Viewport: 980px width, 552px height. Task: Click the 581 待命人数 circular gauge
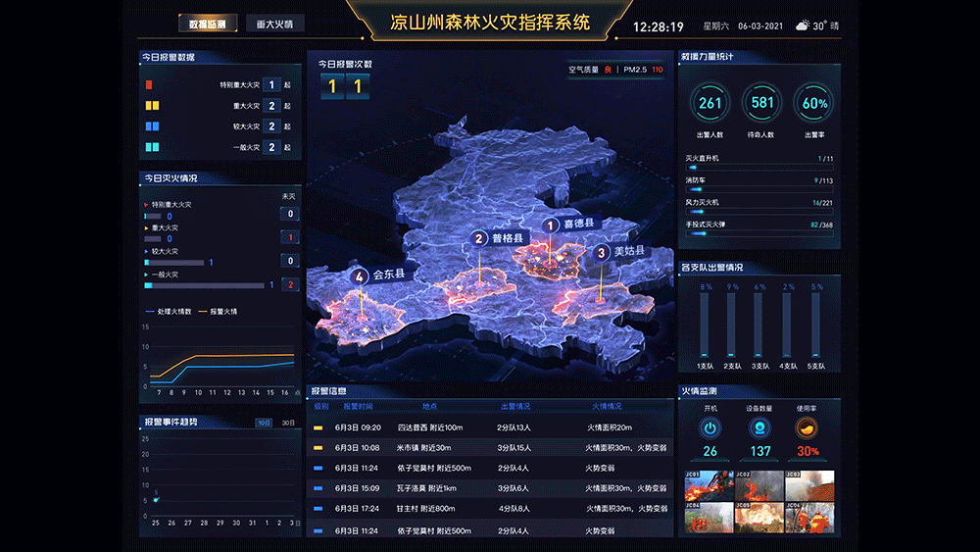pyautogui.click(x=761, y=103)
